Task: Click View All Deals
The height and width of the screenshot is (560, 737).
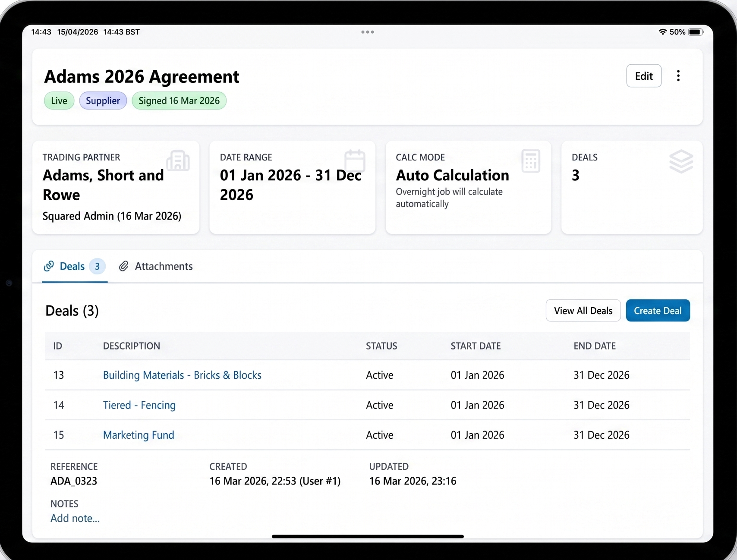Action: coord(583,310)
